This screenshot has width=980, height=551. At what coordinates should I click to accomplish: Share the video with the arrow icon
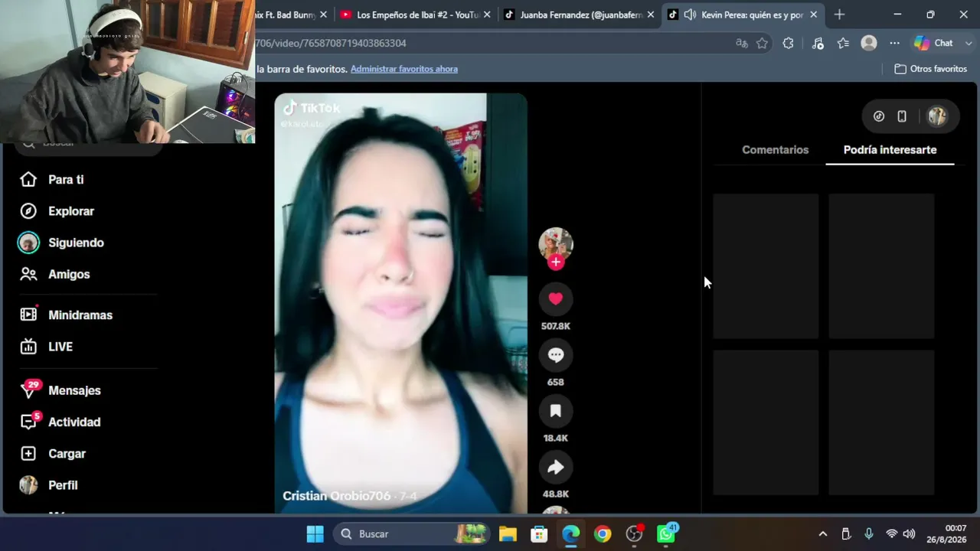(x=556, y=467)
